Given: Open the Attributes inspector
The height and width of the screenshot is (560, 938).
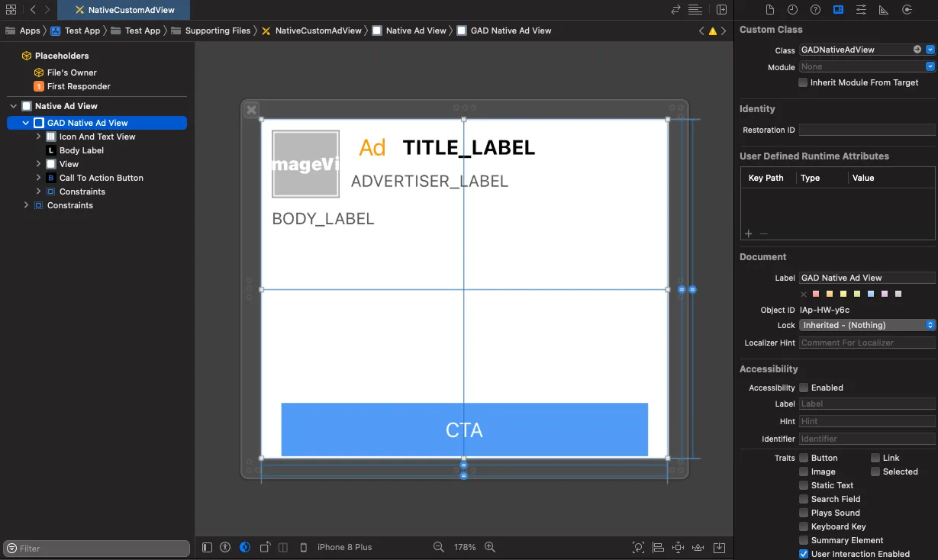Looking at the screenshot, I should pos(861,9).
